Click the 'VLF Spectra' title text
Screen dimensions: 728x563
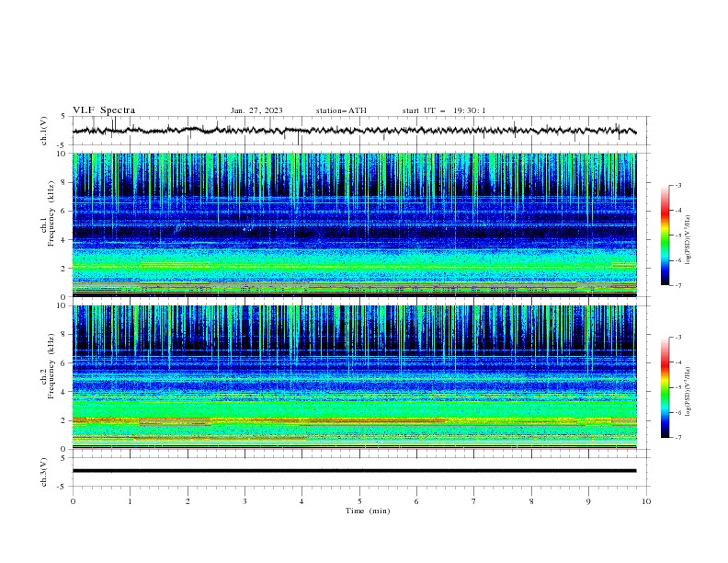pyautogui.click(x=104, y=110)
